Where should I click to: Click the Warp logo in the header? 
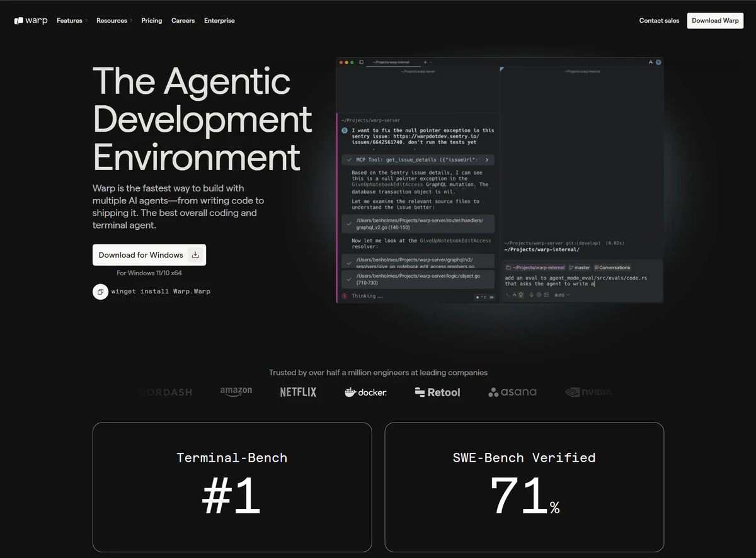[x=31, y=21]
